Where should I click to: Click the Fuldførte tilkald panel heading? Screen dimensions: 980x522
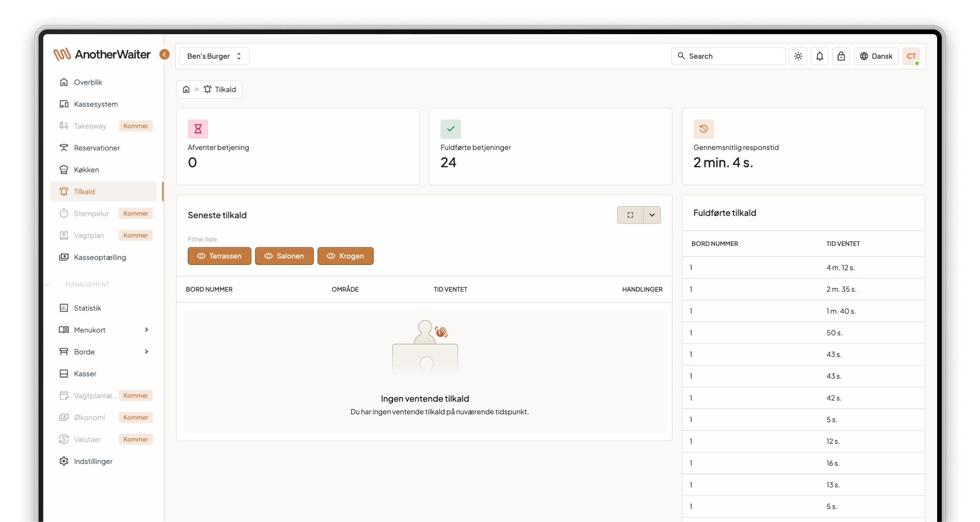[x=725, y=213]
